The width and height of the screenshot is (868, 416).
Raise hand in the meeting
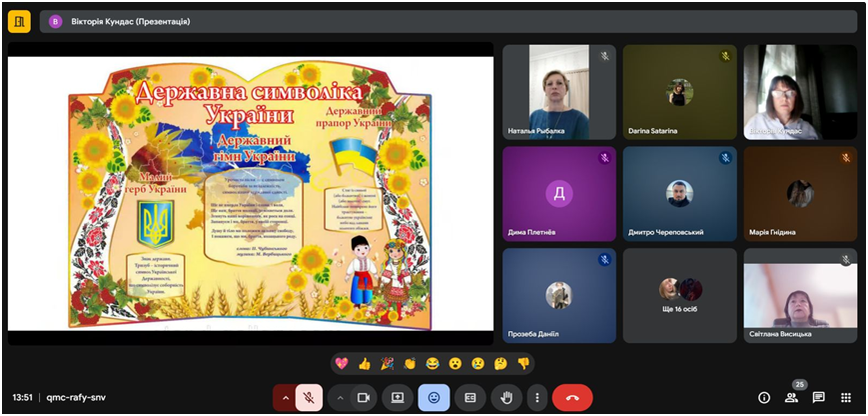[x=506, y=397]
